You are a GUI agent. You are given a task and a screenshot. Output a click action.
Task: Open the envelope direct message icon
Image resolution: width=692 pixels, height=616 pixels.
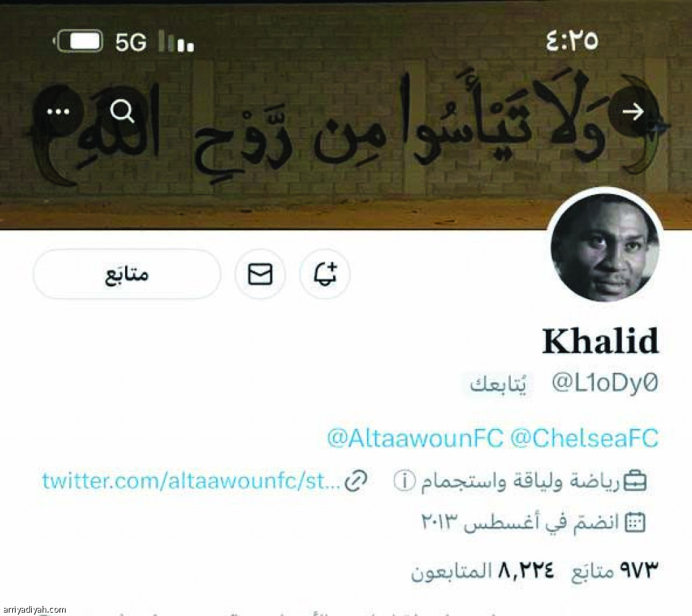pyautogui.click(x=260, y=274)
